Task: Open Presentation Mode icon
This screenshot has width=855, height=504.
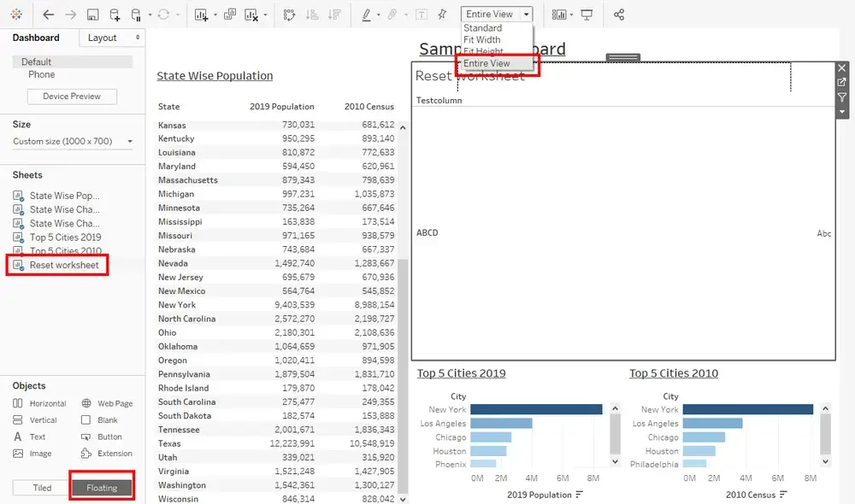Action: pyautogui.click(x=587, y=15)
